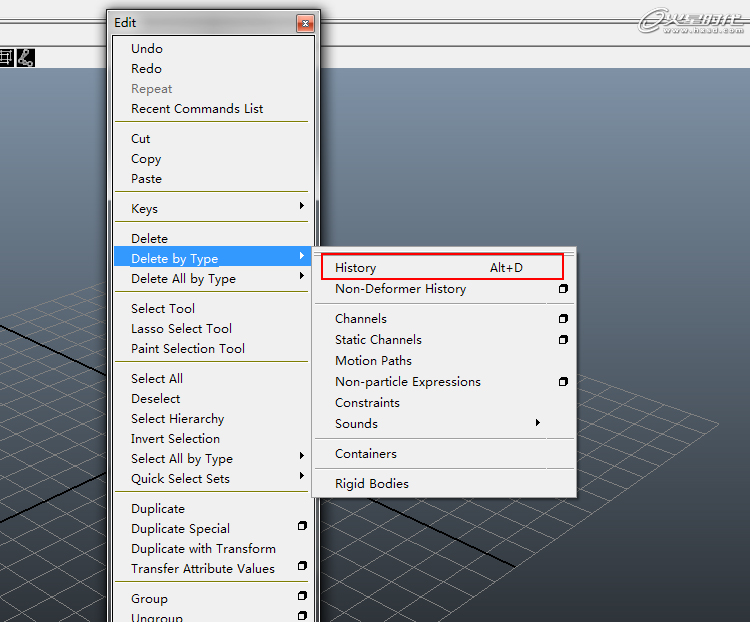Viewport: 750px width, 622px height.
Task: Expand the Sounds submenu
Action: 538,422
